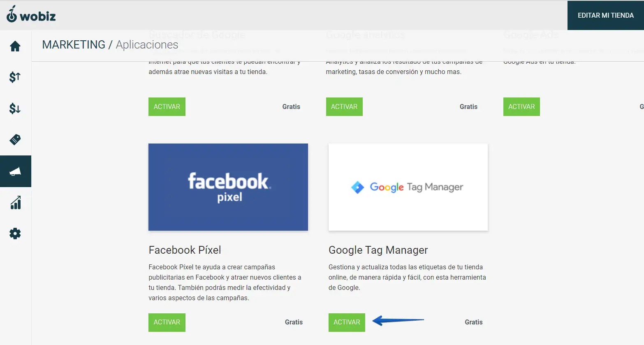Open the dollar down-arrow sidebar section
Viewport: 644px width, 345px height.
point(15,108)
